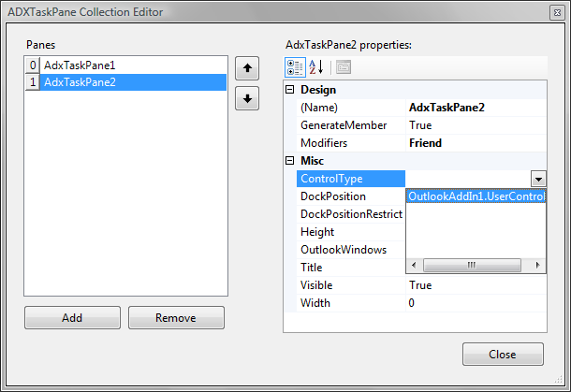Close the dialog with the X button

point(557,13)
